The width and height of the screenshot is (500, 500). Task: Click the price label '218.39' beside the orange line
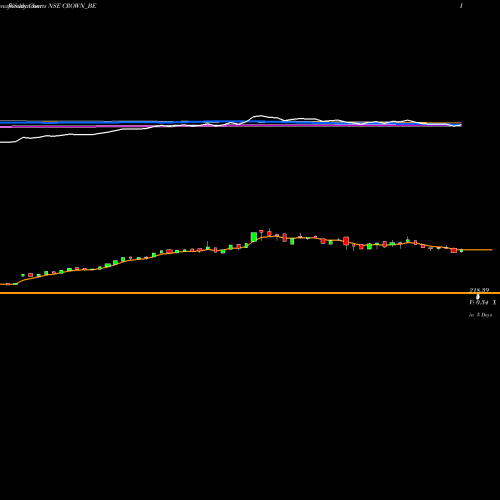tap(479, 290)
